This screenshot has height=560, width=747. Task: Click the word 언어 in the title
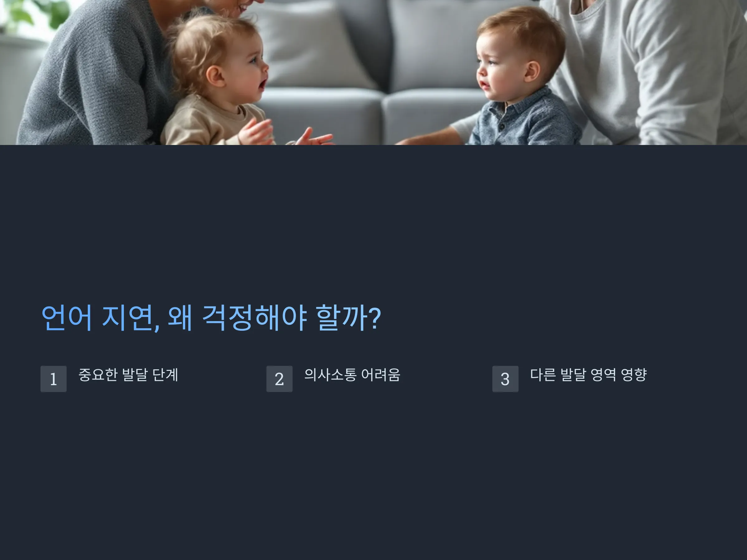tap(67, 318)
